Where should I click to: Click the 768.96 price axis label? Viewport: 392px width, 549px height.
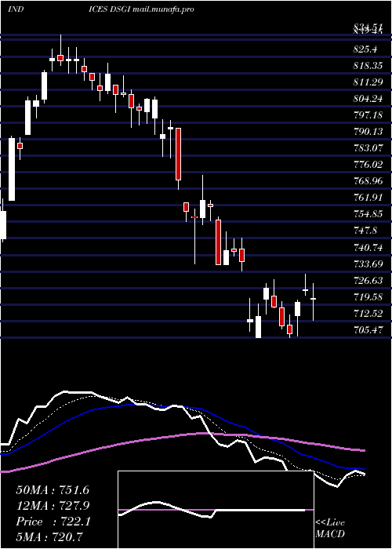click(367, 181)
